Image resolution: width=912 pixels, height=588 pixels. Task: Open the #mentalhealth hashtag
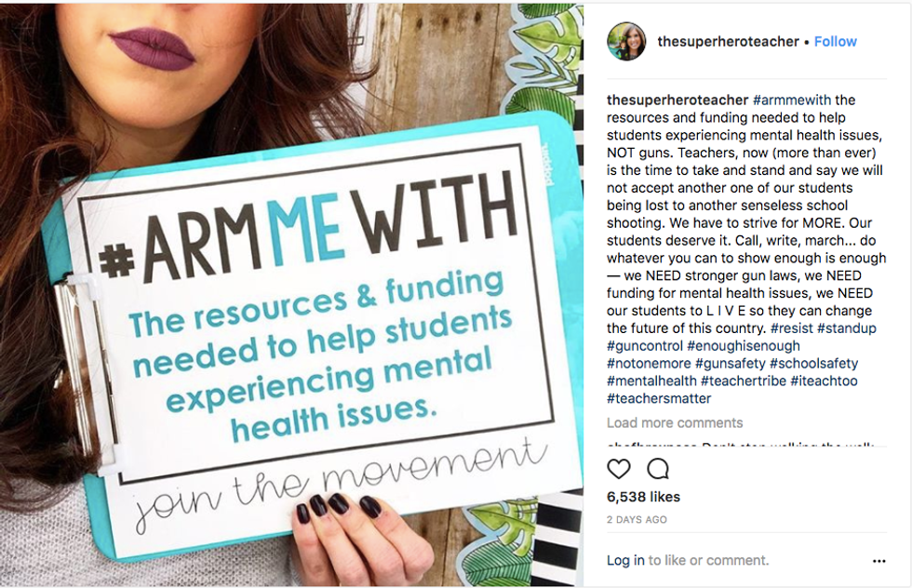(x=651, y=381)
